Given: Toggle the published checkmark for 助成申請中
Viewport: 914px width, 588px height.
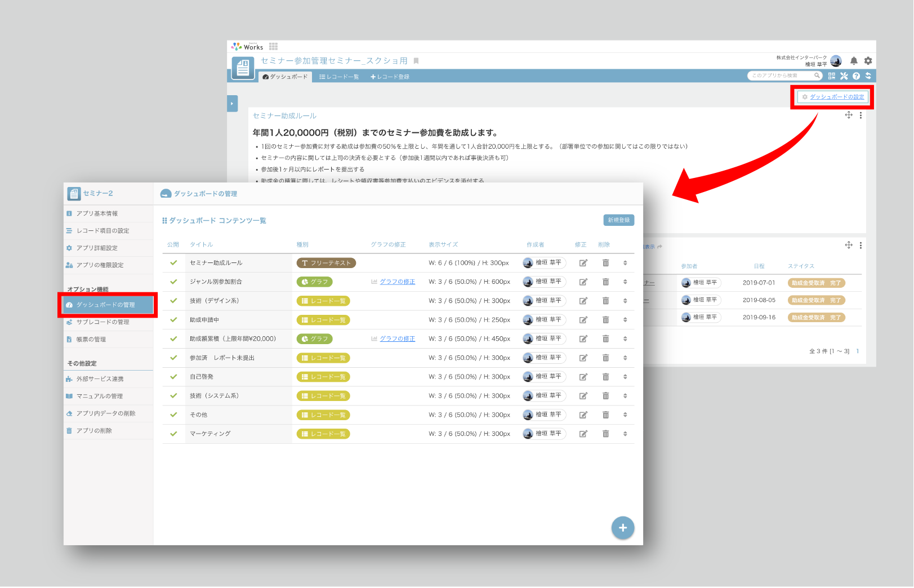Looking at the screenshot, I should 173,319.
